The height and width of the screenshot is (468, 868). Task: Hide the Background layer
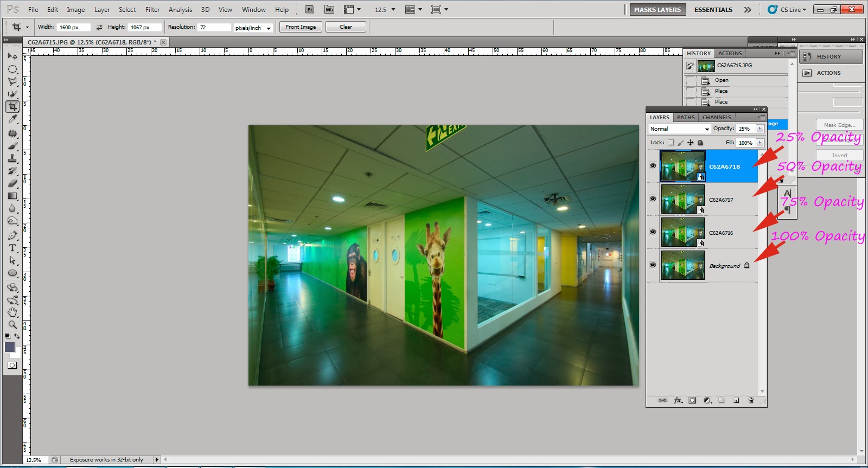click(653, 265)
